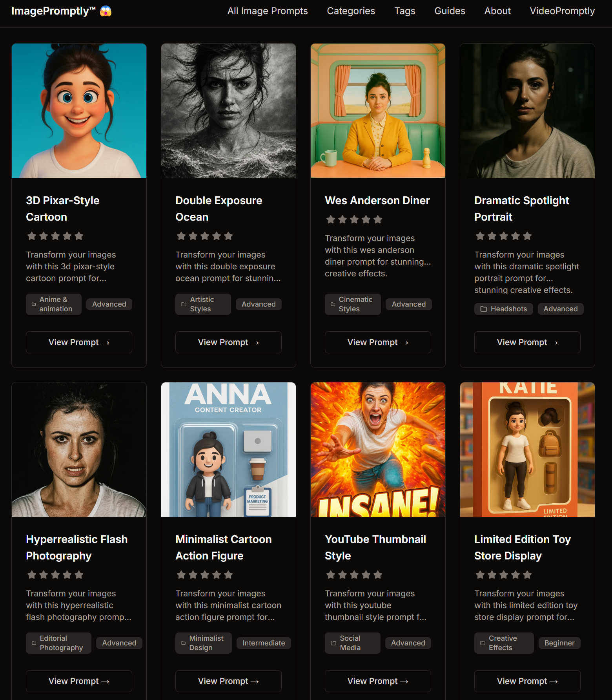Screen dimensions: 612x700
Task: View Prompt for Dramatic Spotlight Portrait
Action: pyautogui.click(x=527, y=342)
